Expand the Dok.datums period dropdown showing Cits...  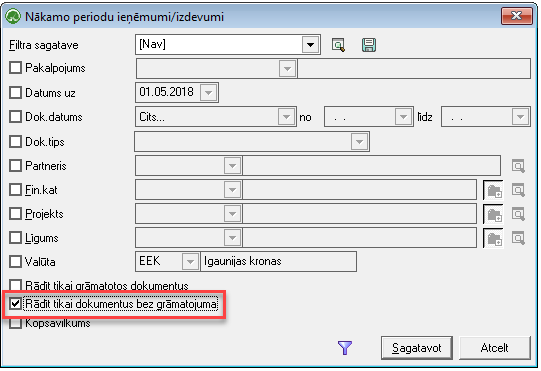286,117
